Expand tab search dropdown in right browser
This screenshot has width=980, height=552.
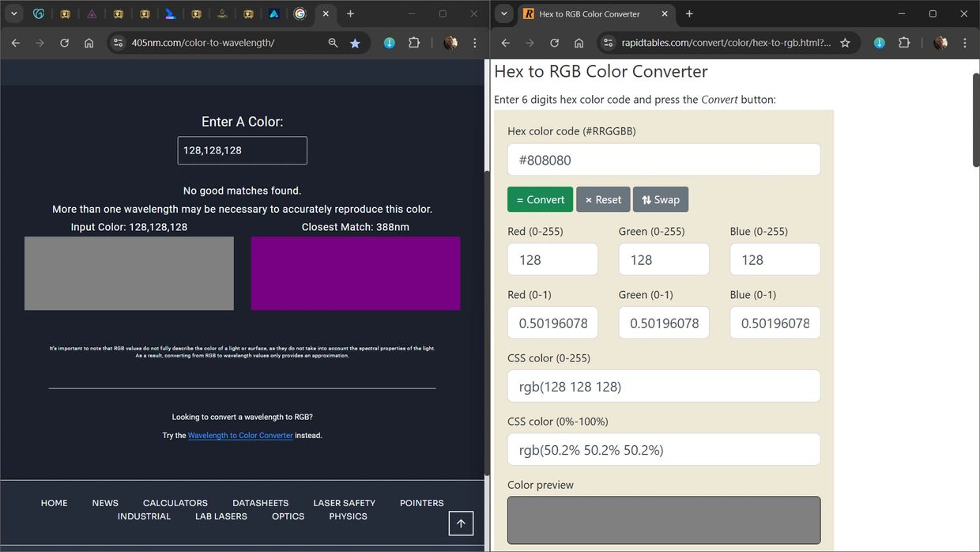(x=503, y=13)
